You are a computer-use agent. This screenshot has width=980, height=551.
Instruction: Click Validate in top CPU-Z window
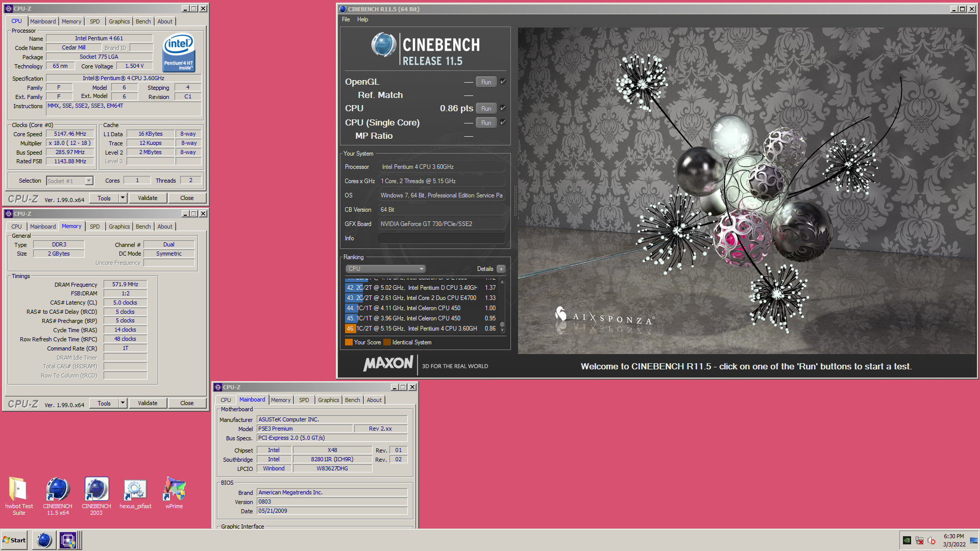(x=148, y=198)
